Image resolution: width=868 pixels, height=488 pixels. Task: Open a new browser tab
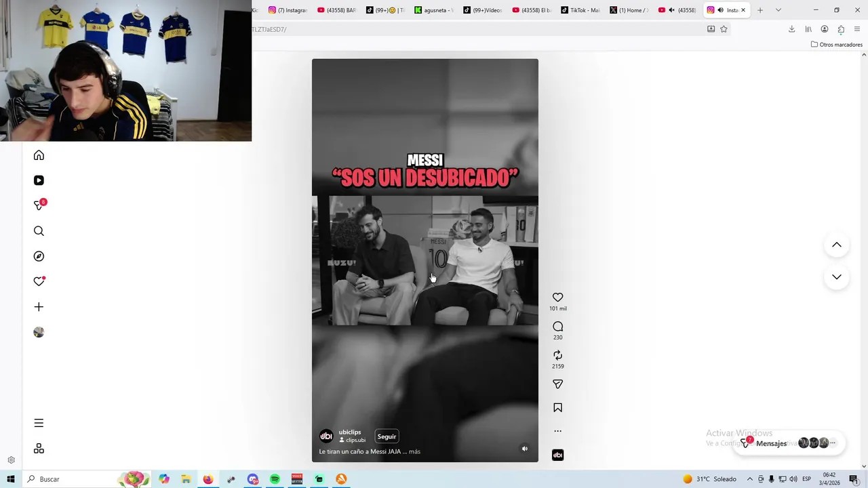pos(760,10)
